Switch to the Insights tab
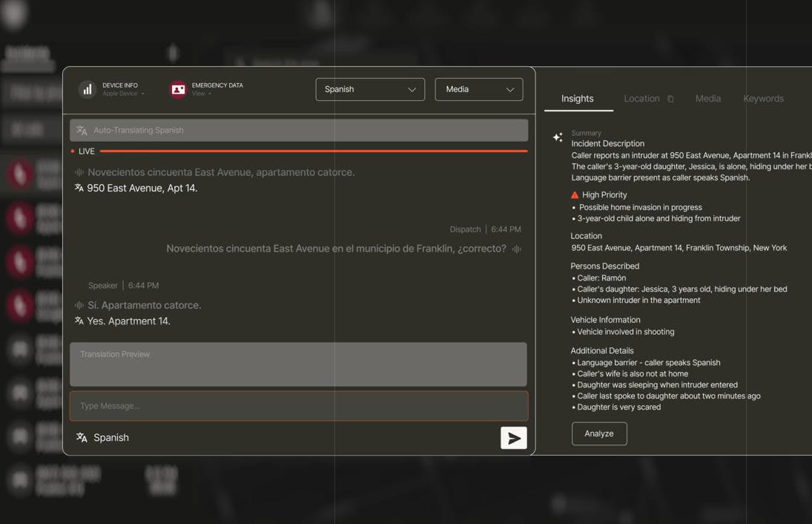The image size is (812, 524). point(577,99)
